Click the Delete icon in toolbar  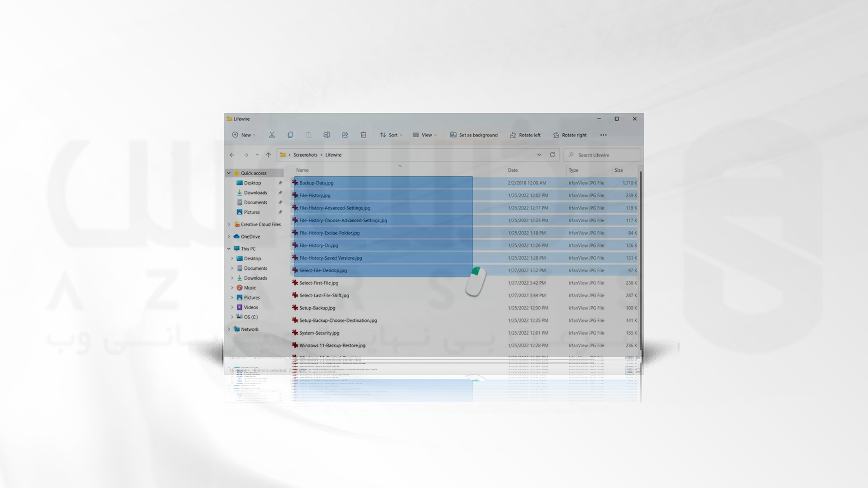[x=362, y=135]
